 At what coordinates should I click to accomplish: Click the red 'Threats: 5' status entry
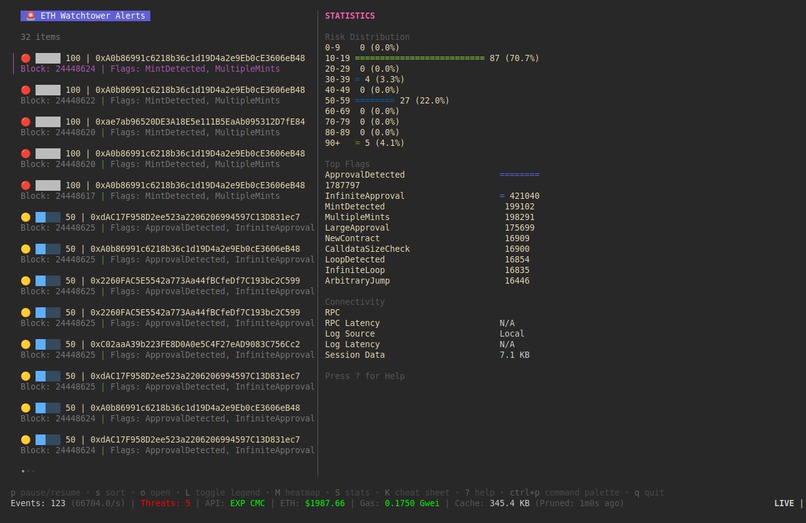click(165, 503)
